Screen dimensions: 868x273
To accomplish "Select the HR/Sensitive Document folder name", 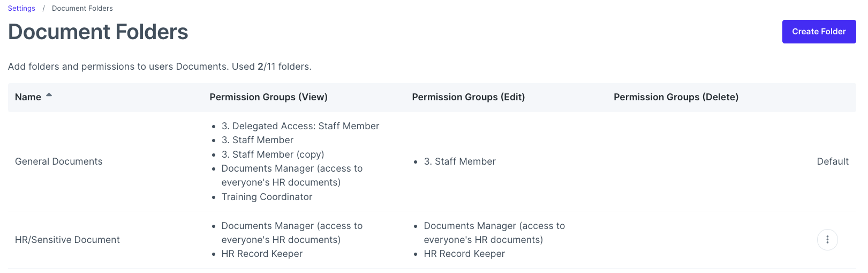I will [x=67, y=240].
